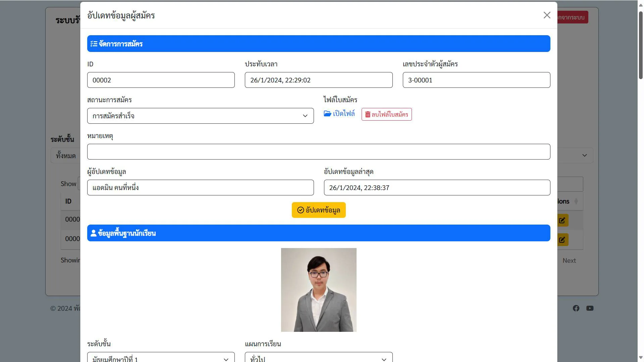Open the ทั้งหมด filter dropdown in background page
This screenshot has width=644, height=362.
point(66,156)
